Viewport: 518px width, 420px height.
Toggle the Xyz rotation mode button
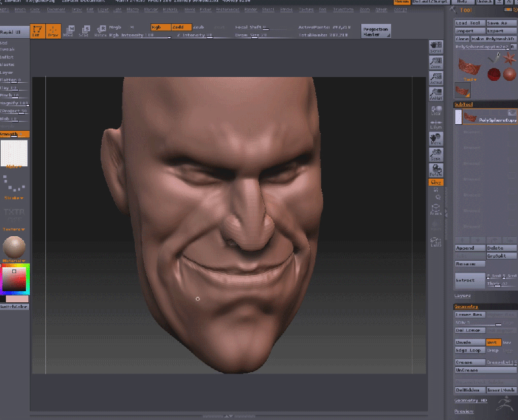pos(436,182)
